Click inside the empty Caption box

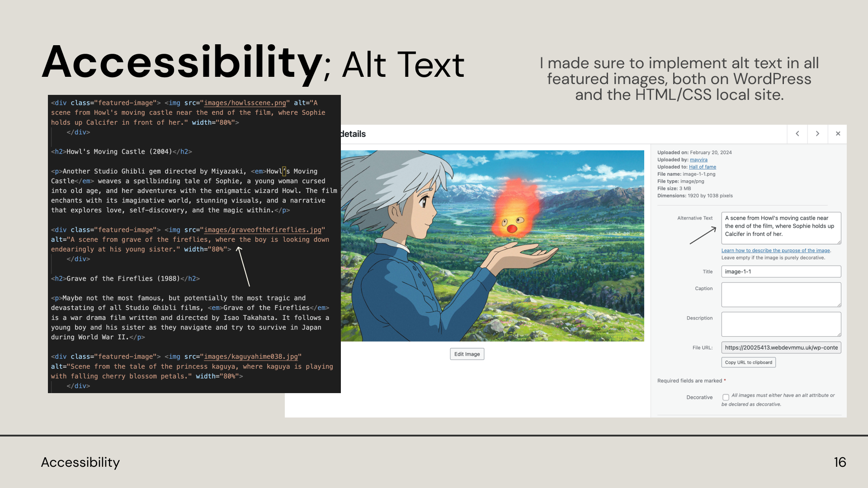click(x=781, y=295)
